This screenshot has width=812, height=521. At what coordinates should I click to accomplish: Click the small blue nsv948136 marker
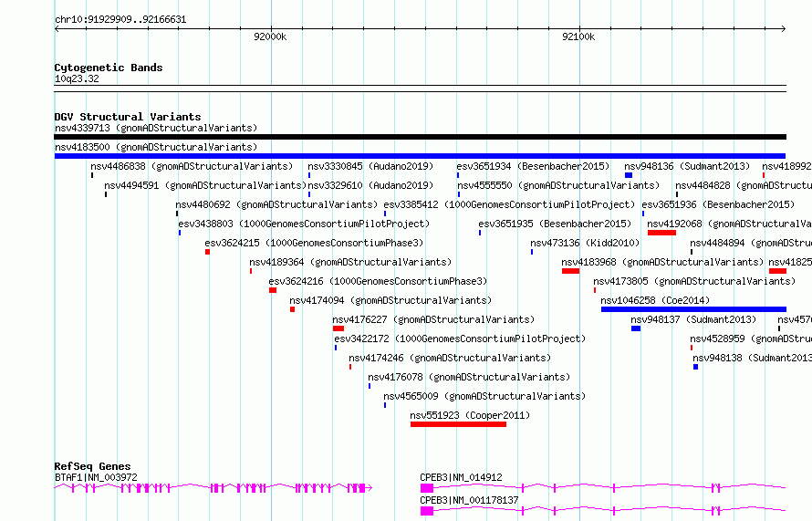629,175
